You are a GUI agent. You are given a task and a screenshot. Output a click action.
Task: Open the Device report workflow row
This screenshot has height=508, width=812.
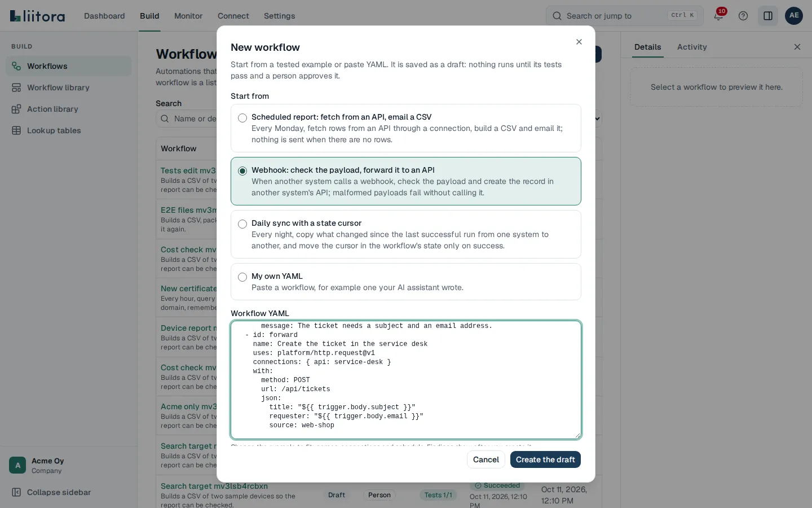(188, 328)
